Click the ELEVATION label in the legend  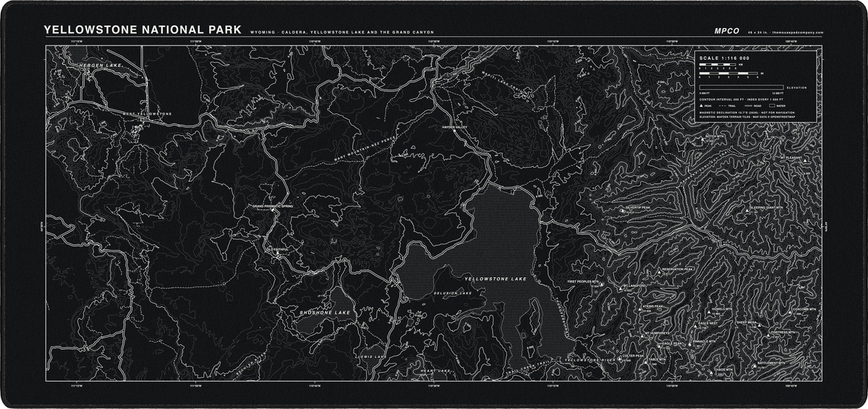pos(796,87)
